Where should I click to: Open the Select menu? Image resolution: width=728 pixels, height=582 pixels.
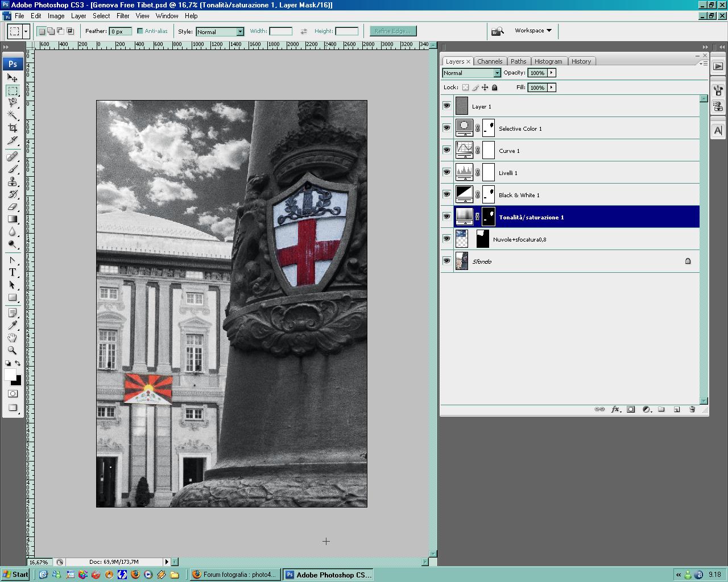coord(101,16)
